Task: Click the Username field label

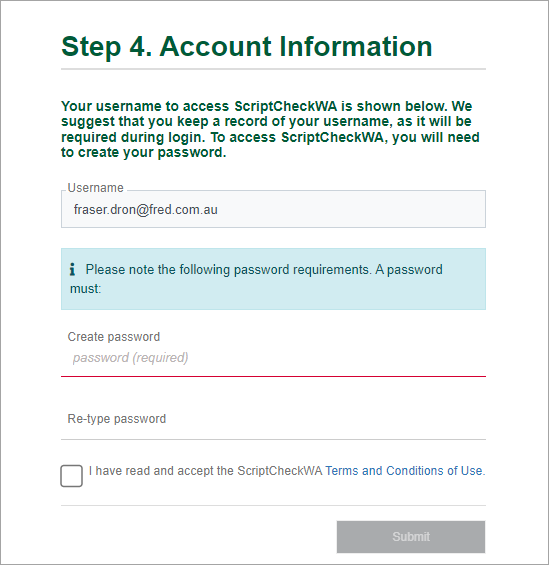Action: pos(95,188)
